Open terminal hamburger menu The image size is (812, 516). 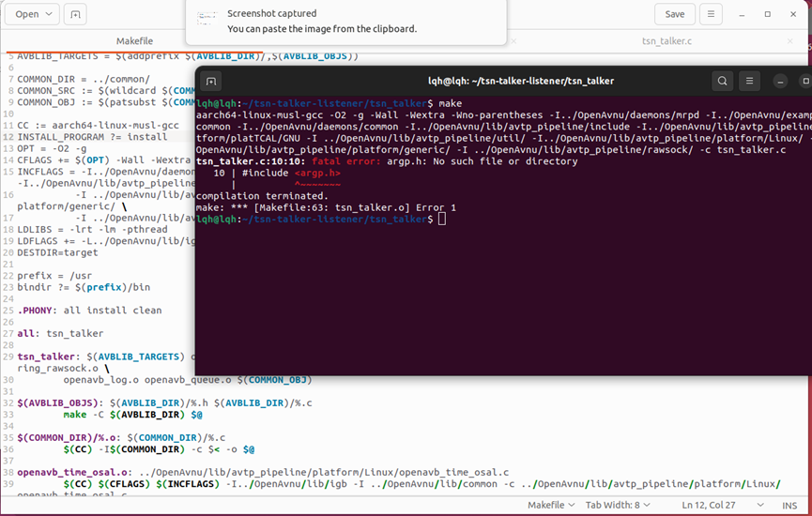749,82
